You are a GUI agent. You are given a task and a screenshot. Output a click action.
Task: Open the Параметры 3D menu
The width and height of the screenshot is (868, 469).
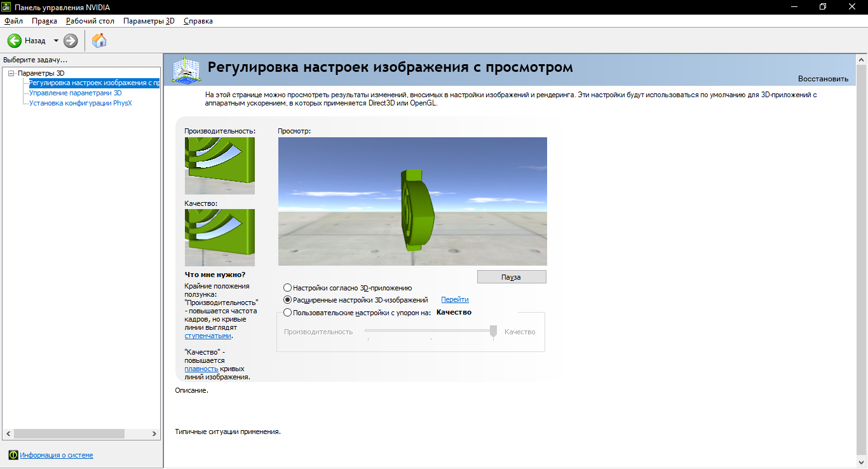pyautogui.click(x=149, y=21)
